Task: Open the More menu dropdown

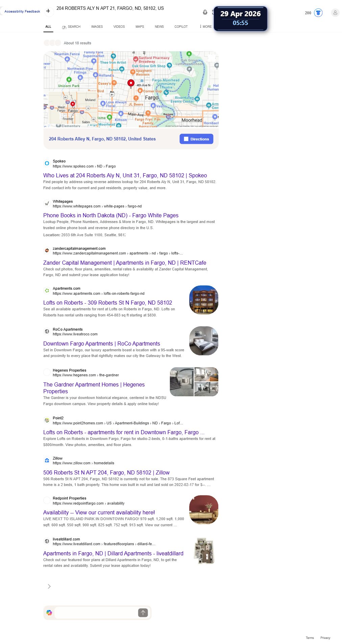Action: (x=205, y=26)
